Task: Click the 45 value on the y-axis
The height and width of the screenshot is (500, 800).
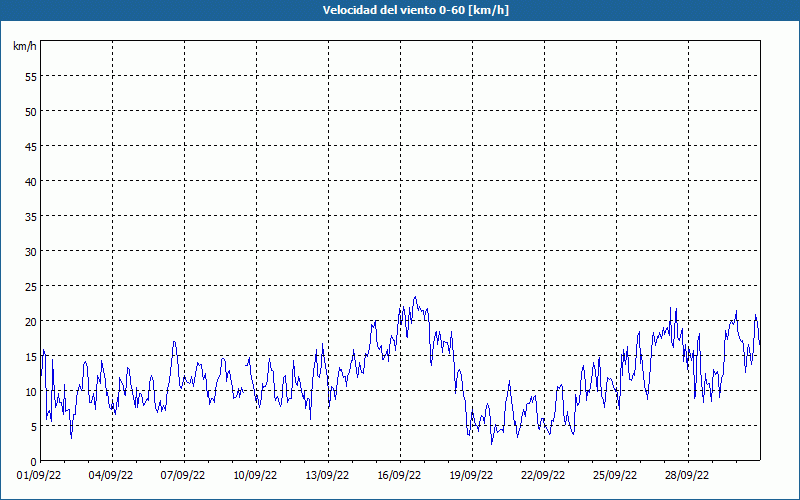Action: pyautogui.click(x=31, y=147)
